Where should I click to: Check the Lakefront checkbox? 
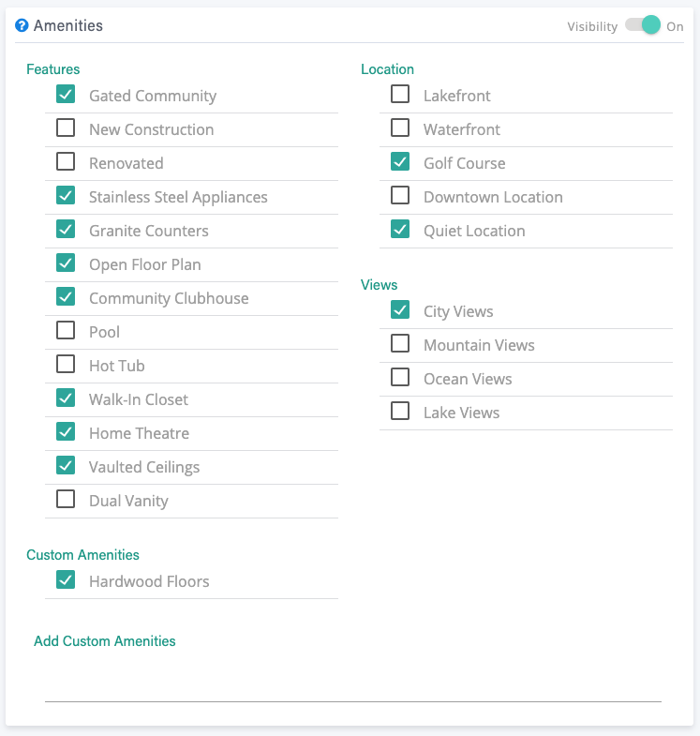pyautogui.click(x=400, y=94)
